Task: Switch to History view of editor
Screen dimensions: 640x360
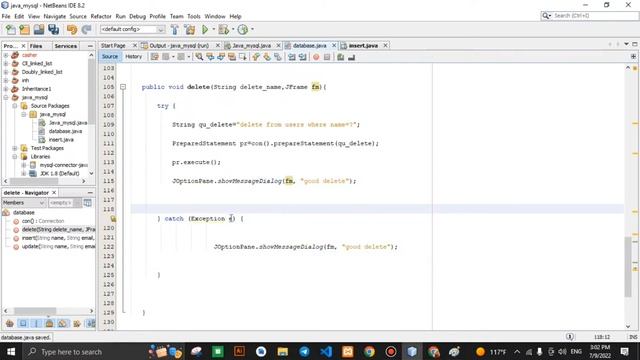Action: point(133,57)
